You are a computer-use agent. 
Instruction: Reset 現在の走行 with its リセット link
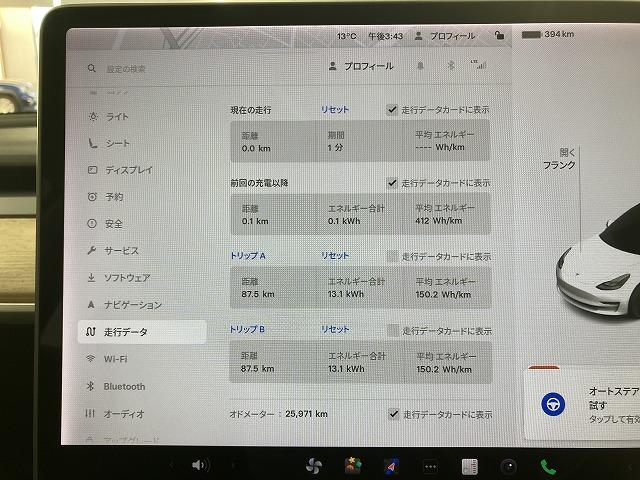tap(335, 109)
